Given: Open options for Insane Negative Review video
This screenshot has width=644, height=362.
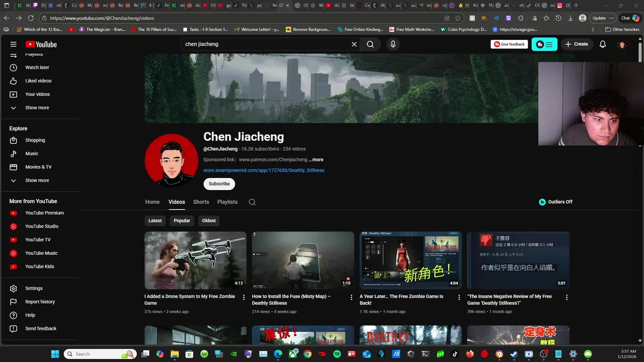Looking at the screenshot, I should (567, 298).
